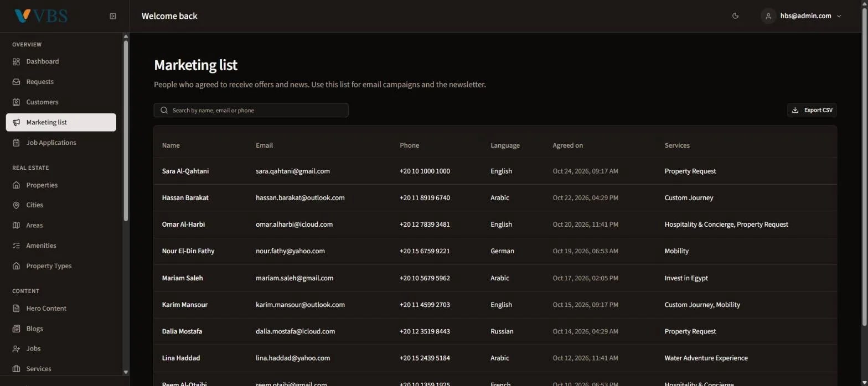868x386 pixels.
Task: Click hassan.barakat@outlook.com email
Action: pos(300,198)
